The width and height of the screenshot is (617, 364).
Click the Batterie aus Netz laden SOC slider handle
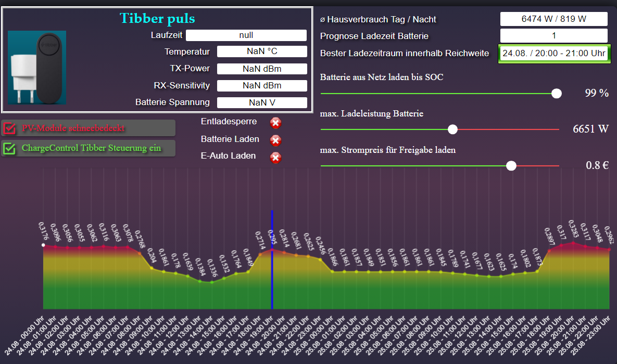(x=557, y=94)
